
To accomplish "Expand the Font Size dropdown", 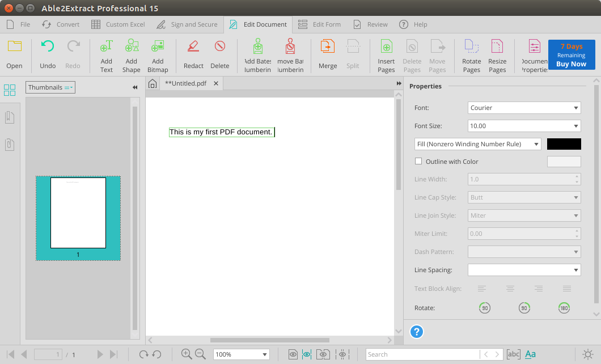I will coord(524,126).
